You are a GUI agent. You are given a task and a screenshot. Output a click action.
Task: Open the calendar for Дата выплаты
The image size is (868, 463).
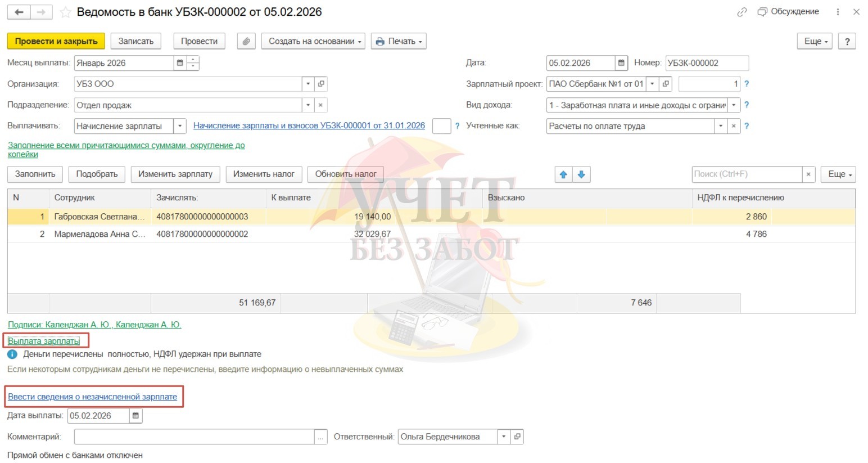135,416
